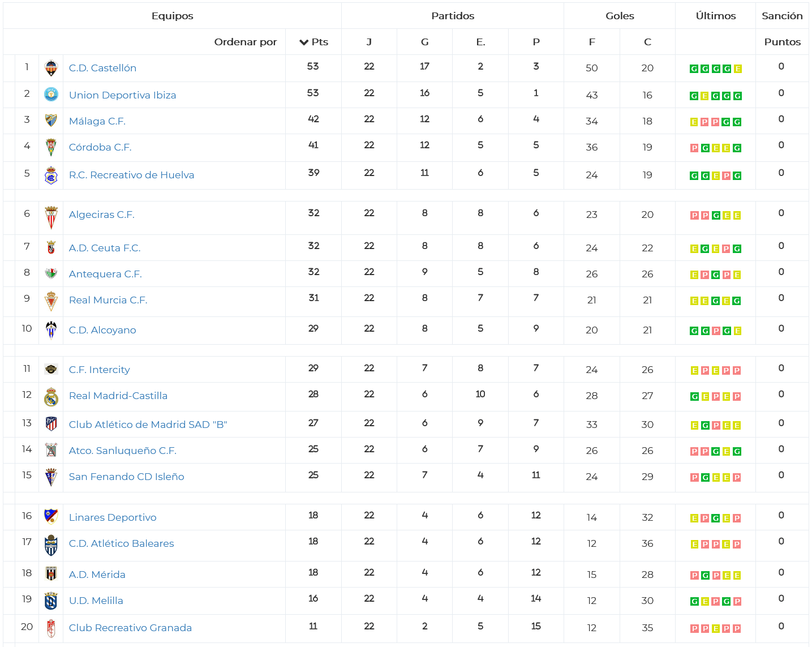The width and height of the screenshot is (812, 647).
Task: Open the A.D. Ceuta F.C. link
Action: pyautogui.click(x=105, y=248)
